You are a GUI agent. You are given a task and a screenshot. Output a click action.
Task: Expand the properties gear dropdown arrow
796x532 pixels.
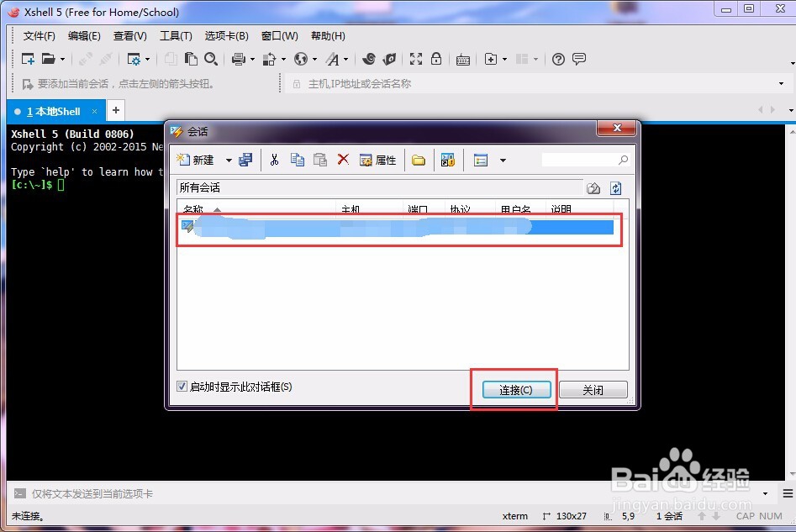click(147, 60)
